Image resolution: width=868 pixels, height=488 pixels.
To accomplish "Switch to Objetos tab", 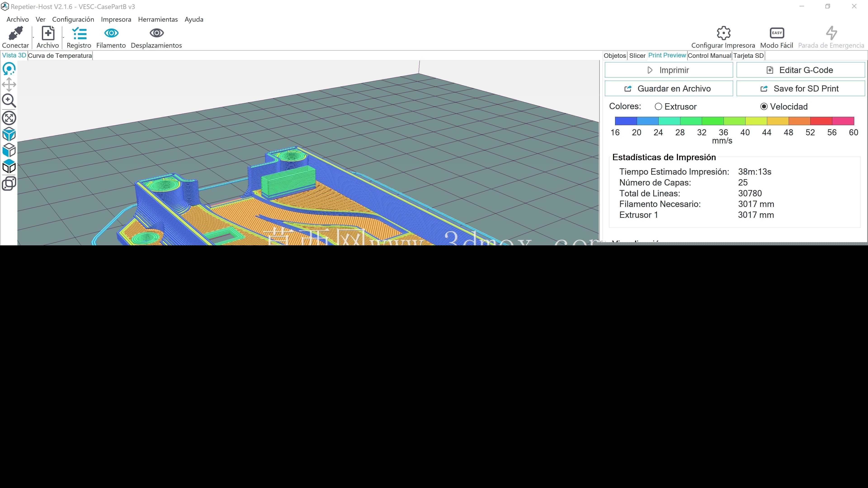I will pos(615,56).
